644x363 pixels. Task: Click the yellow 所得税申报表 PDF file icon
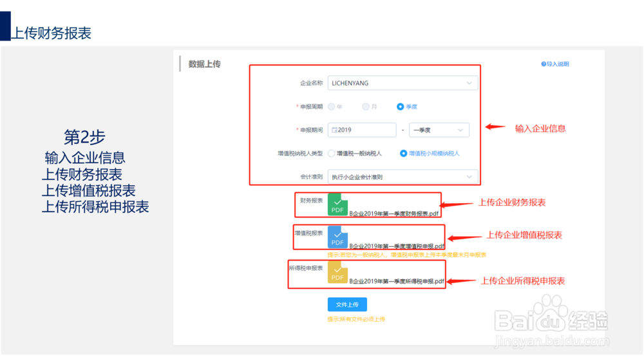tap(337, 272)
